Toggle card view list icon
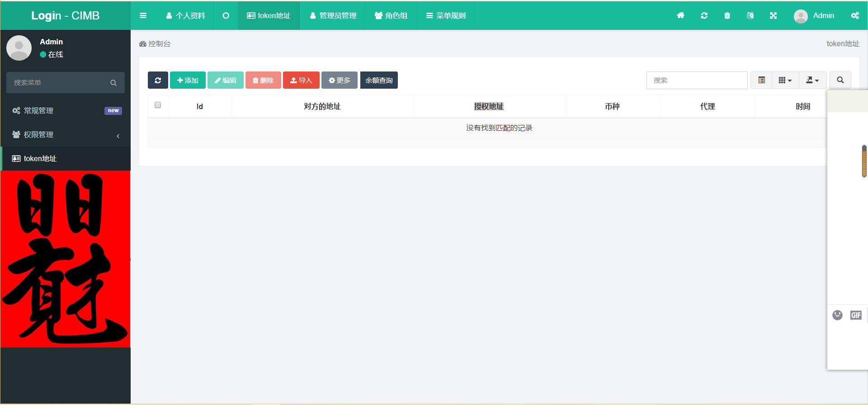The image size is (868, 405). [x=761, y=80]
